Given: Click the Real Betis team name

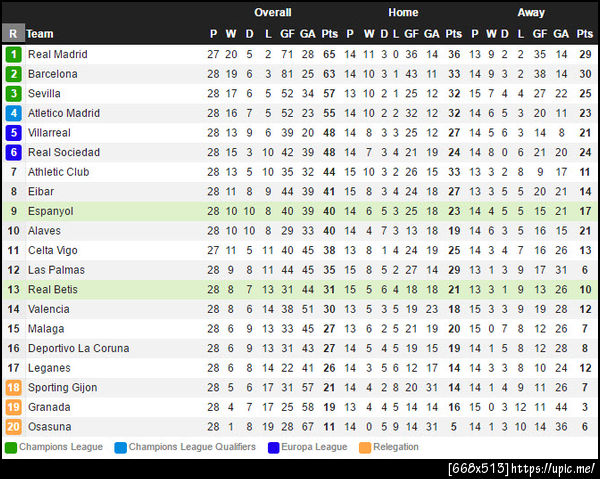Looking at the screenshot, I should 54,290.
